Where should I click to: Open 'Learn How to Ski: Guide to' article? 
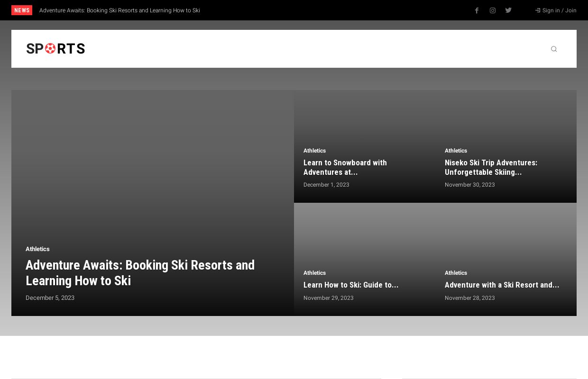(x=350, y=285)
